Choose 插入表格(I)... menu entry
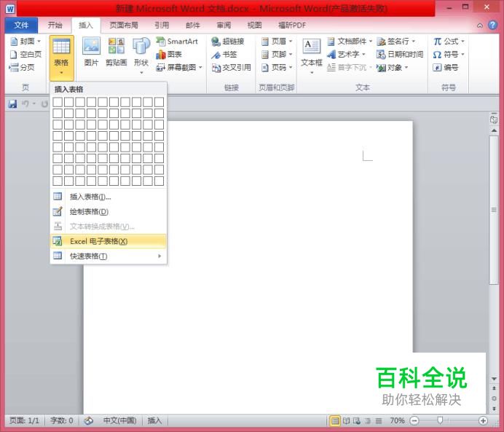504x432 pixels. coord(109,197)
